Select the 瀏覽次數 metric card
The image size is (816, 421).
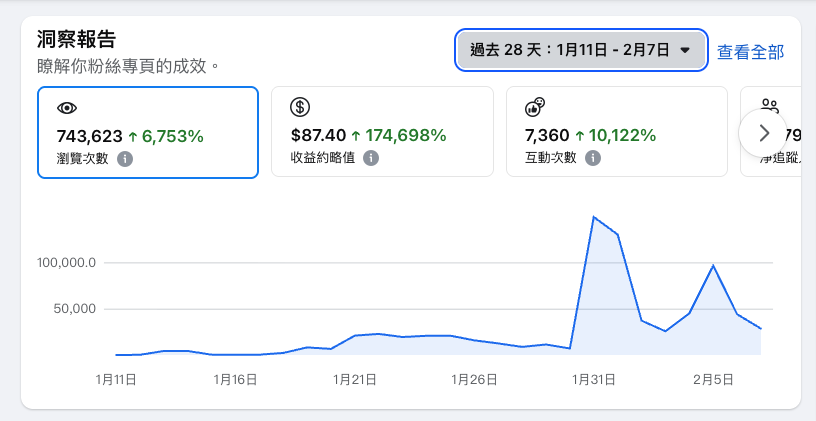coord(148,132)
